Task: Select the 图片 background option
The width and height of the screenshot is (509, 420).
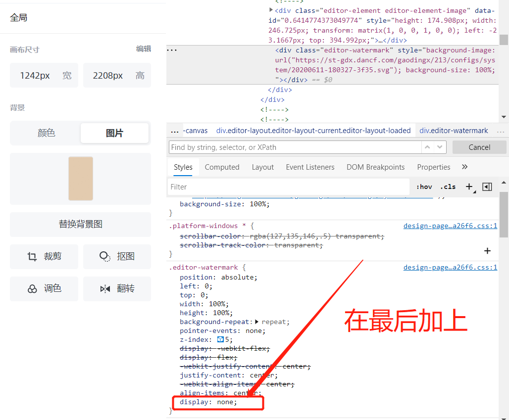Action: tap(114, 133)
